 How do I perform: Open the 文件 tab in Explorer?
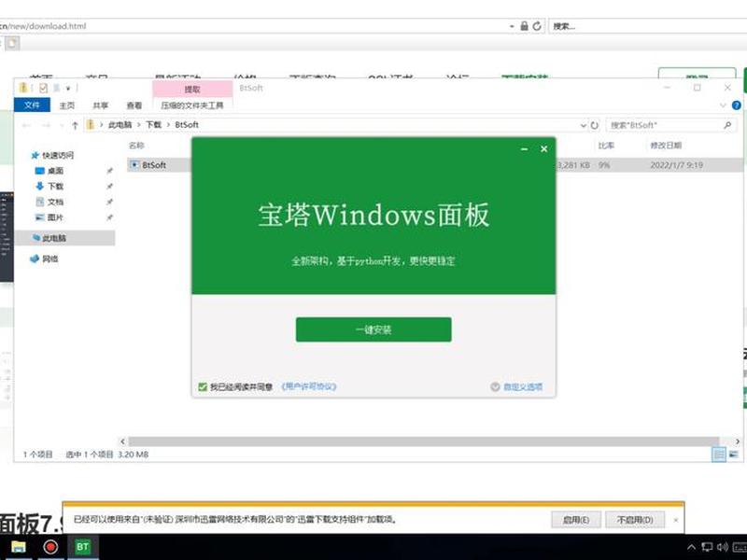pyautogui.click(x=32, y=105)
